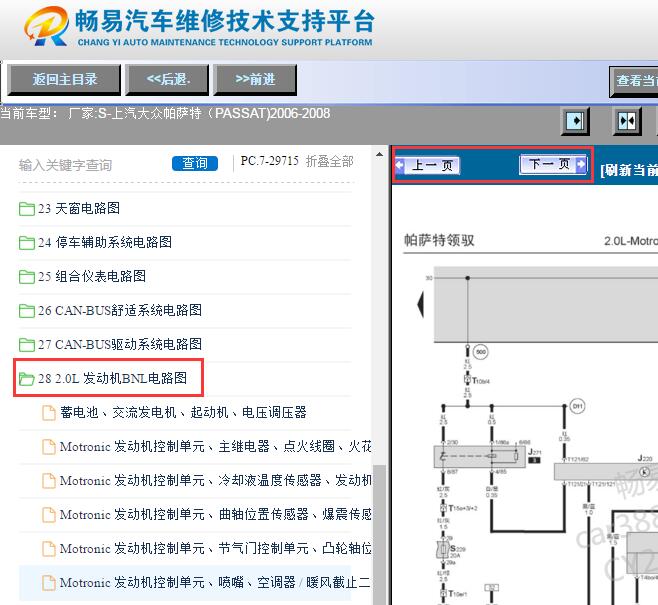Go to previous page 上一页

pos(428,165)
